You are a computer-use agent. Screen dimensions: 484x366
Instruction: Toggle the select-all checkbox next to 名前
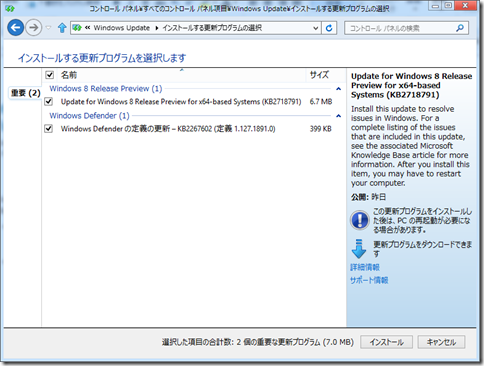point(49,75)
